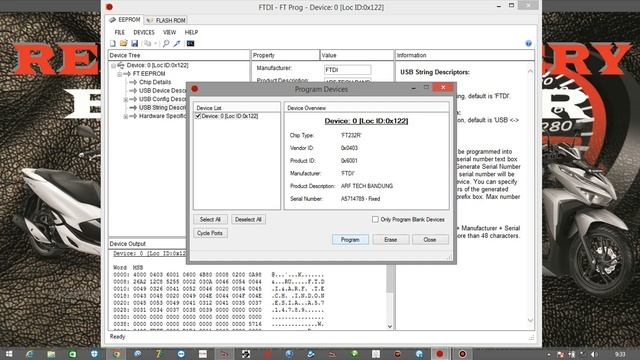Click the red icon in Program Devices title bar
The width and height of the screenshot is (640, 360).
[195, 89]
